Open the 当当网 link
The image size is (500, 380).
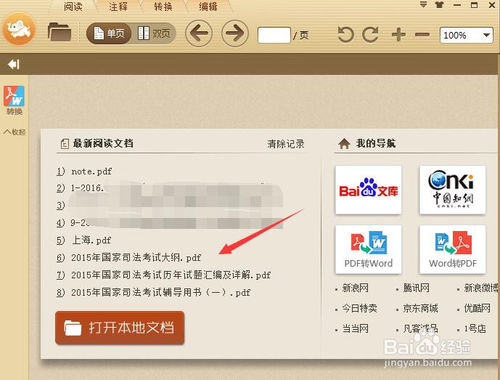355,329
